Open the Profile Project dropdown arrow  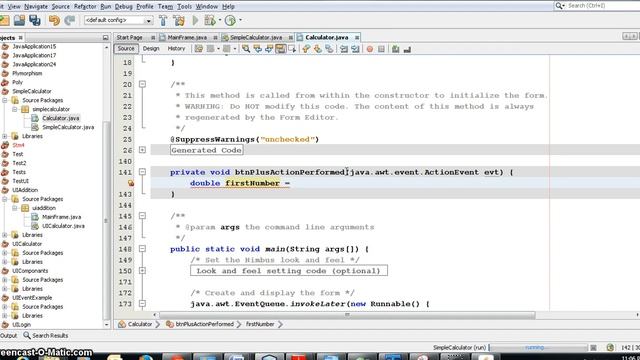240,20
